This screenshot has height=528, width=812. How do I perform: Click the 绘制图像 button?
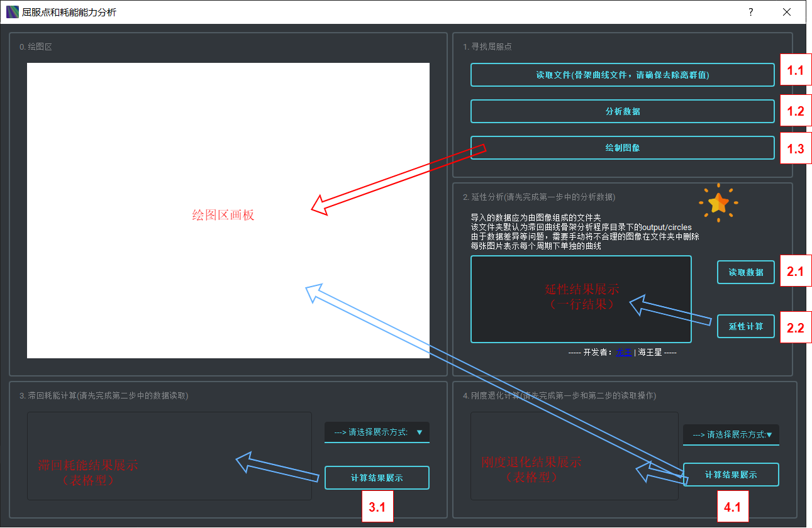point(623,148)
